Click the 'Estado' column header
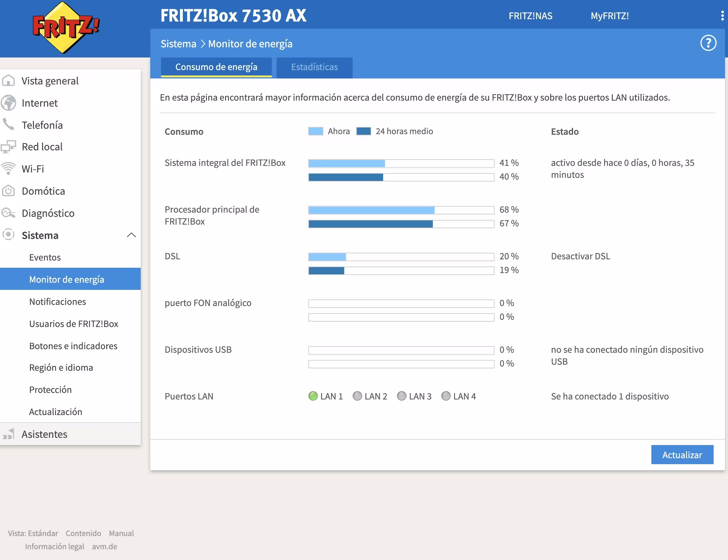 (565, 131)
